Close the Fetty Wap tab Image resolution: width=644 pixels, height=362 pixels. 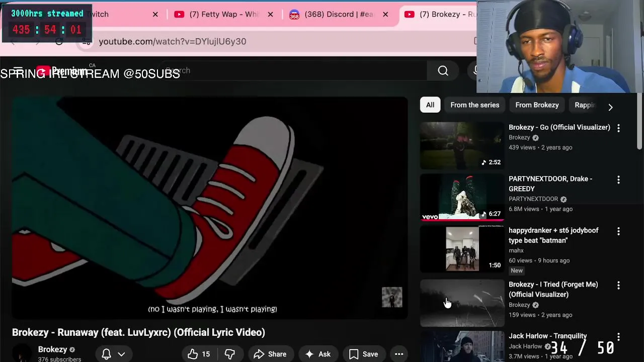click(x=270, y=14)
